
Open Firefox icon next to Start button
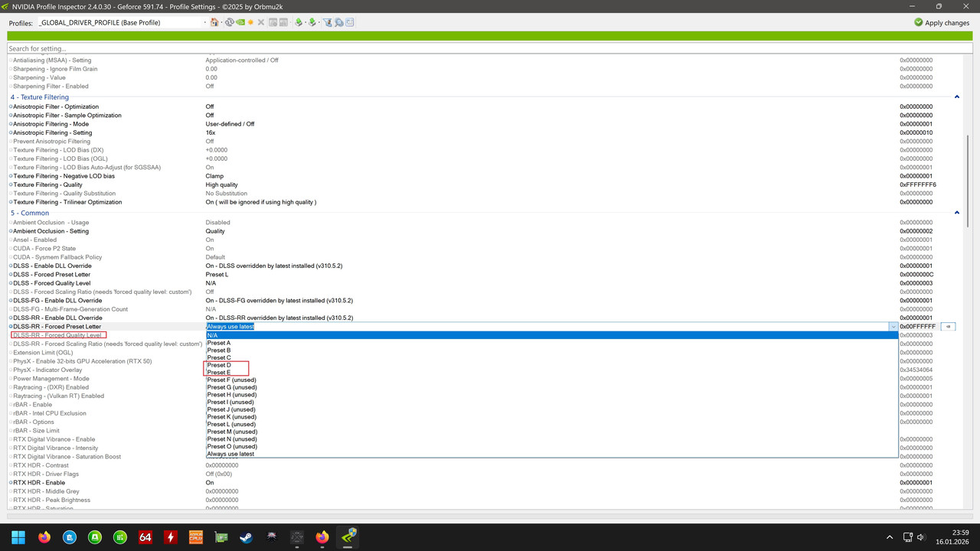click(x=44, y=537)
